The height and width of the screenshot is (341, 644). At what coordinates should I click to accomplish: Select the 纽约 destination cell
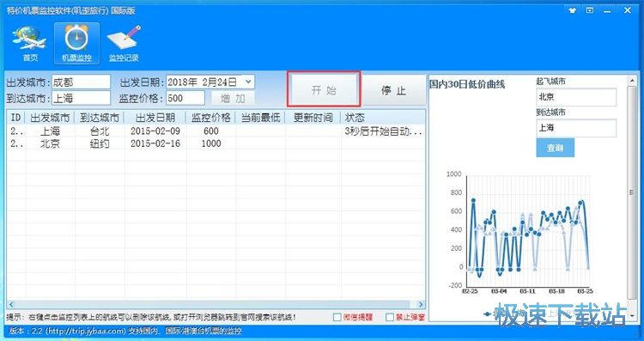point(100,143)
